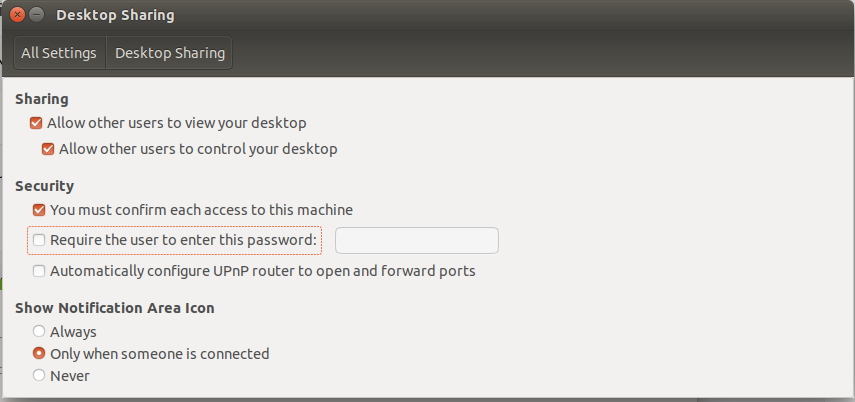
Task: Check automatically configure UPnP router option
Action: 39,271
